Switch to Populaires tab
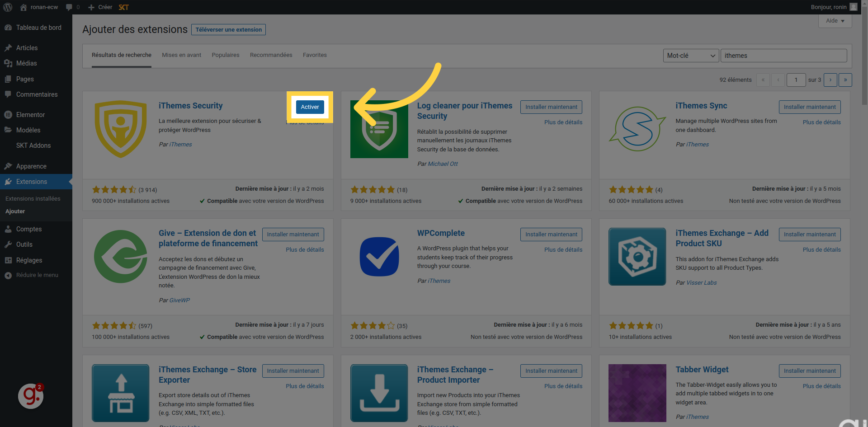Viewport: 868px width, 427px height. 226,55
